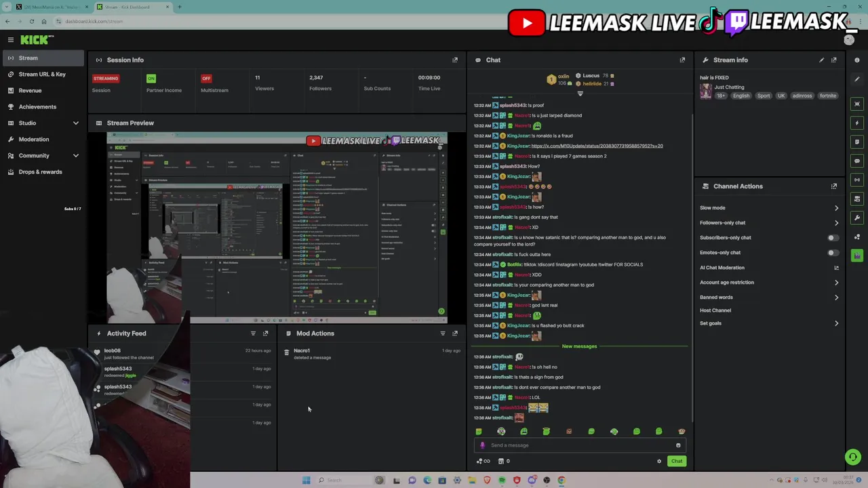868x488 pixels.
Task: Open Achievements in sidebar
Action: tap(42, 106)
